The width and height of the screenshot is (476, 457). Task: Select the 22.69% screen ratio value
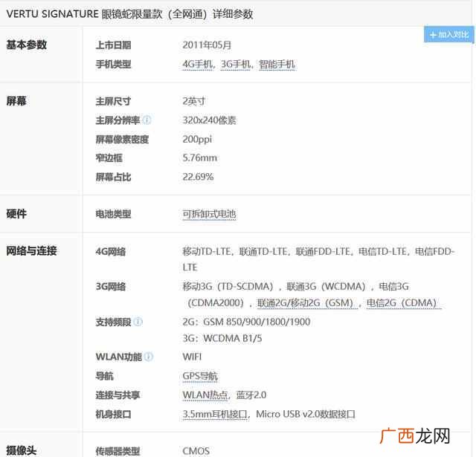[198, 177]
